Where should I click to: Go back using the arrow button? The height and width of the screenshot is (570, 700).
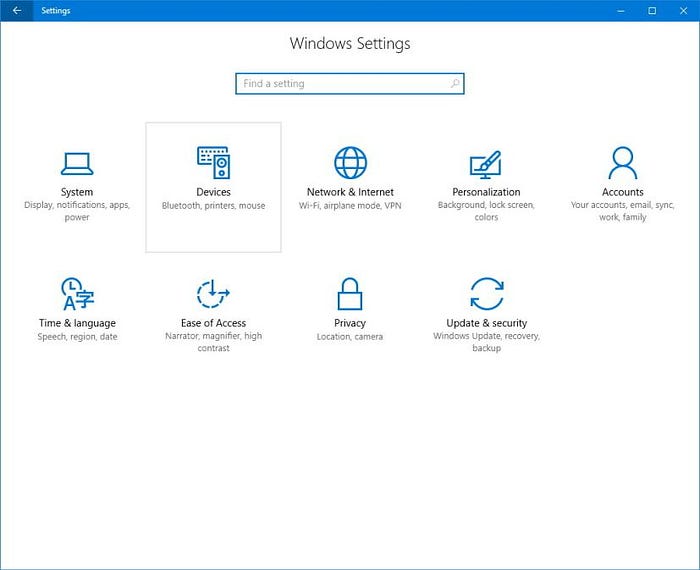[17, 10]
